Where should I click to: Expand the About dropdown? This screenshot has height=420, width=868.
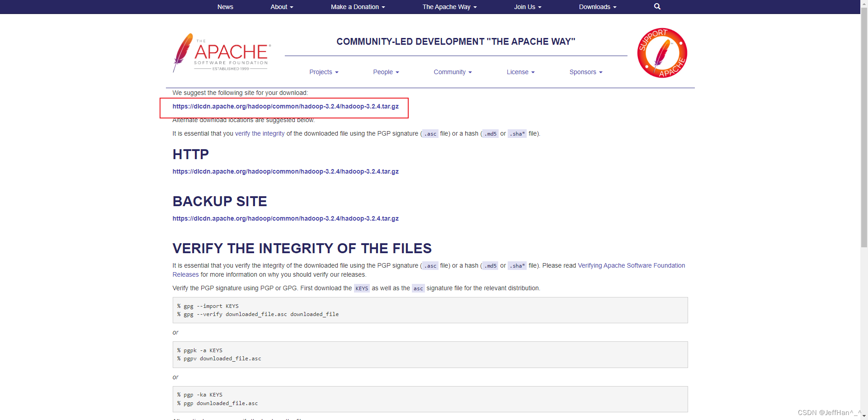pyautogui.click(x=282, y=7)
